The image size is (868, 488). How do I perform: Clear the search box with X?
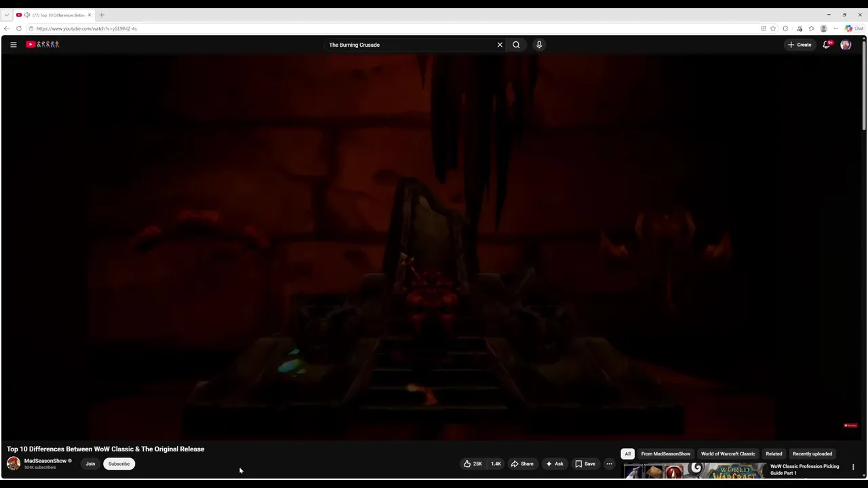click(x=500, y=45)
